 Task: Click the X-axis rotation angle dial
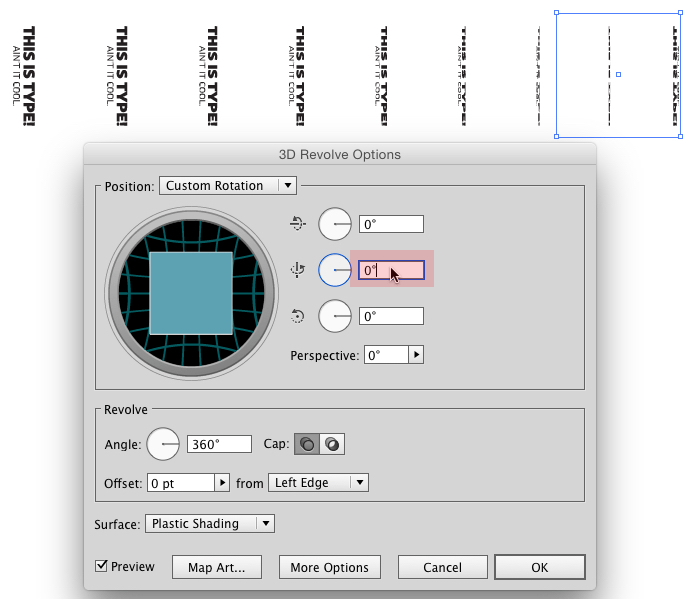tap(335, 224)
